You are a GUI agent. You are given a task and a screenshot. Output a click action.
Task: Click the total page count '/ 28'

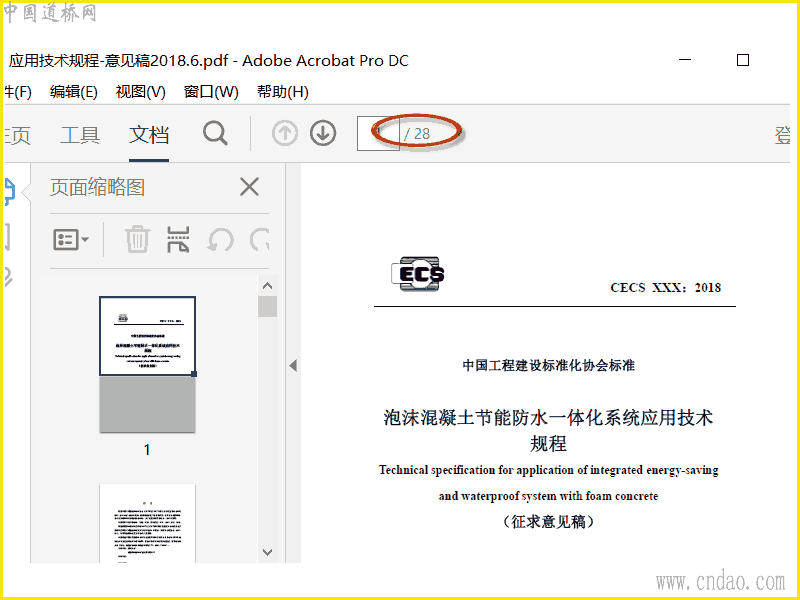pos(417,134)
